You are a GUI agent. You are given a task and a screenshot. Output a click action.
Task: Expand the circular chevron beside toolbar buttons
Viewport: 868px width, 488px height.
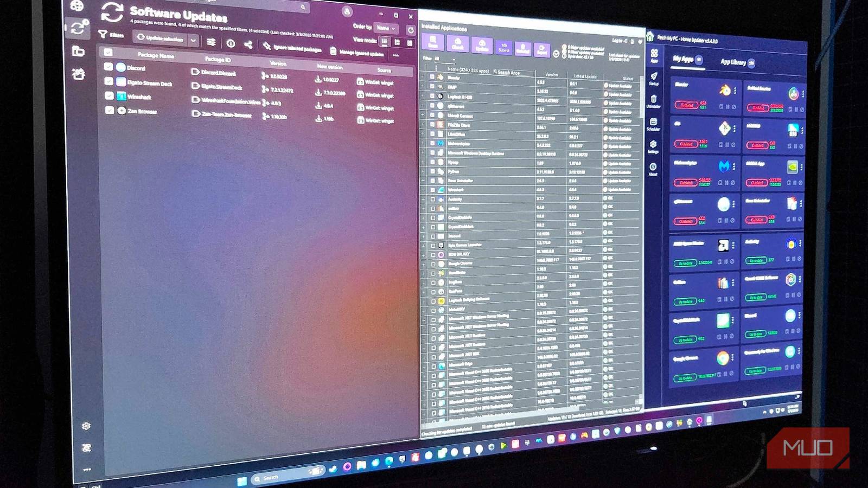[x=556, y=54]
